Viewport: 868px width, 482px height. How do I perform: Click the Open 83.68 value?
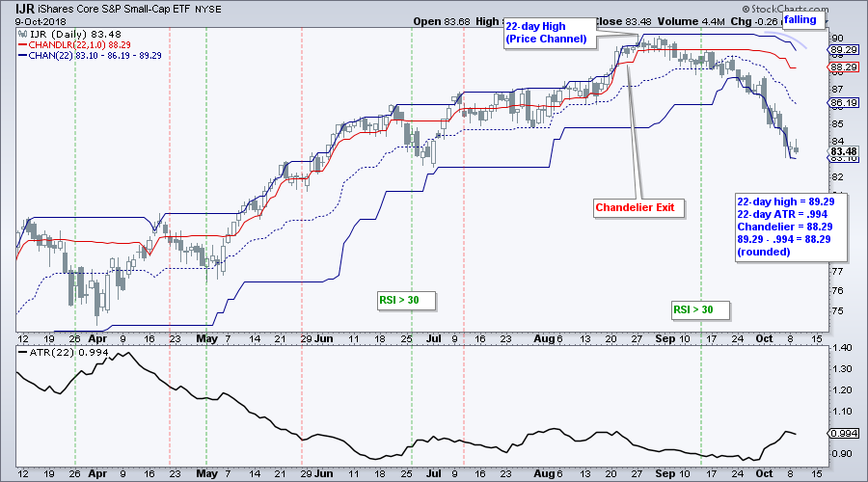tap(441, 21)
